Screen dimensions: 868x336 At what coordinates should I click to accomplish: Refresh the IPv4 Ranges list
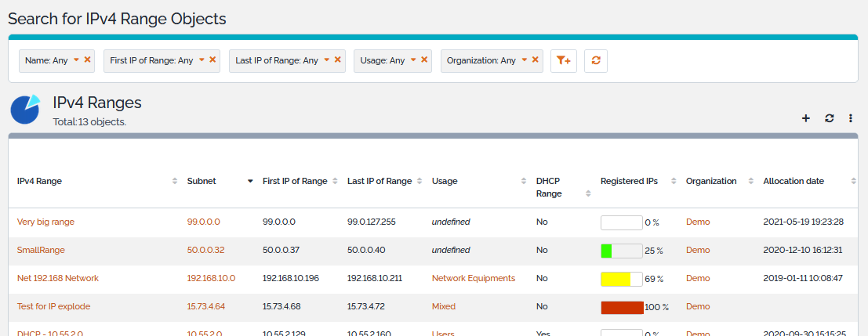pos(829,118)
